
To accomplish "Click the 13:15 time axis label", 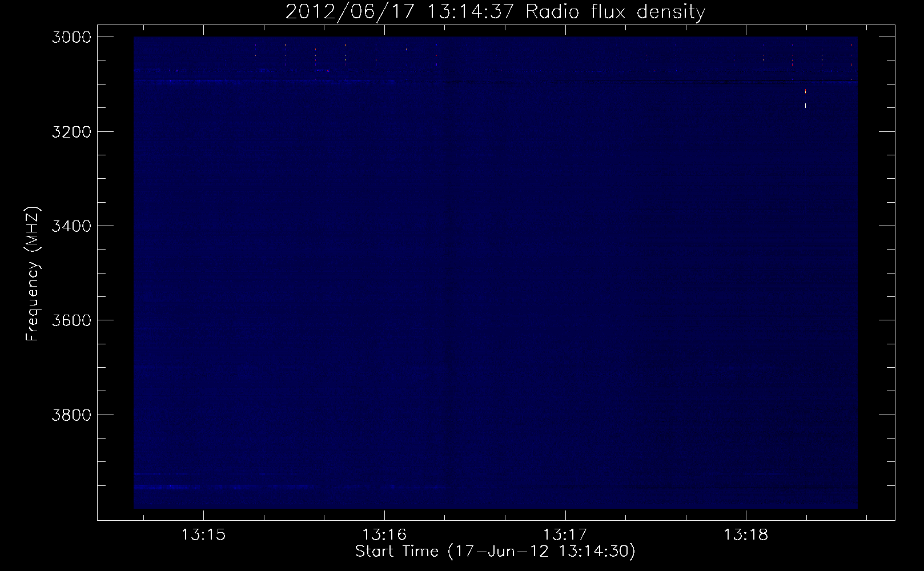I will [203, 535].
